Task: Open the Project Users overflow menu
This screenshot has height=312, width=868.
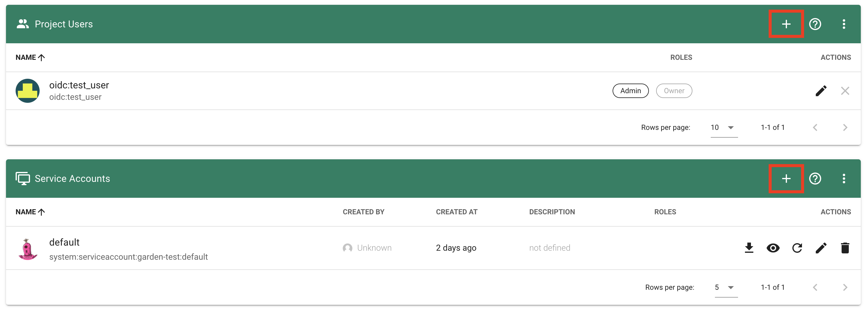Action: click(x=844, y=24)
